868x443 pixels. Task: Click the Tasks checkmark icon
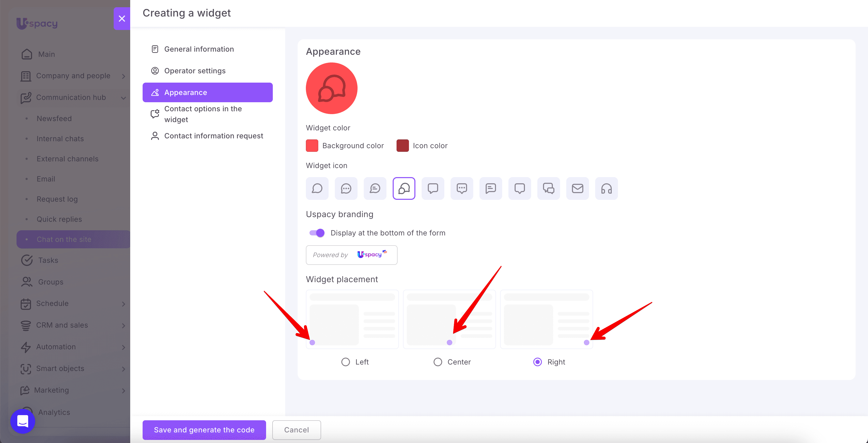27,260
